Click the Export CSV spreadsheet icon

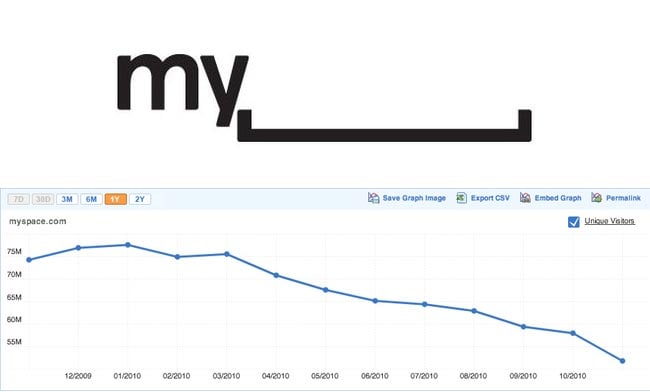tap(461, 198)
